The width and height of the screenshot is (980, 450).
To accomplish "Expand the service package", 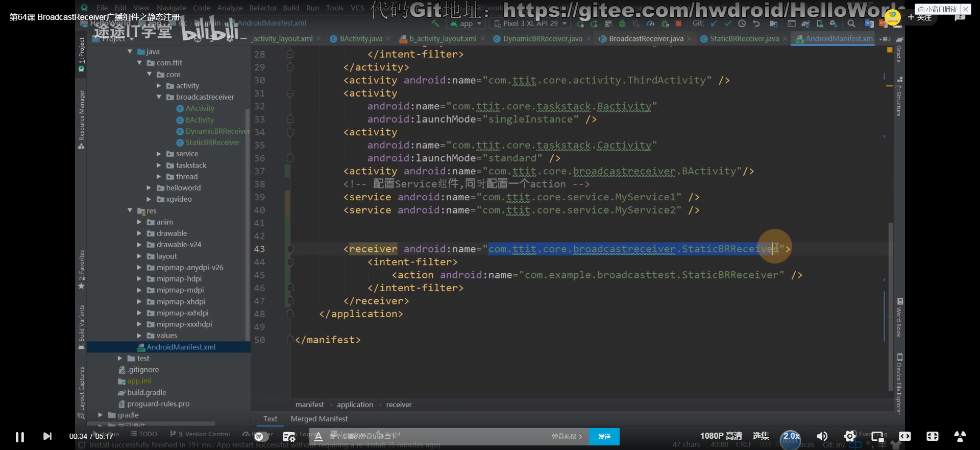I will pyautogui.click(x=159, y=154).
